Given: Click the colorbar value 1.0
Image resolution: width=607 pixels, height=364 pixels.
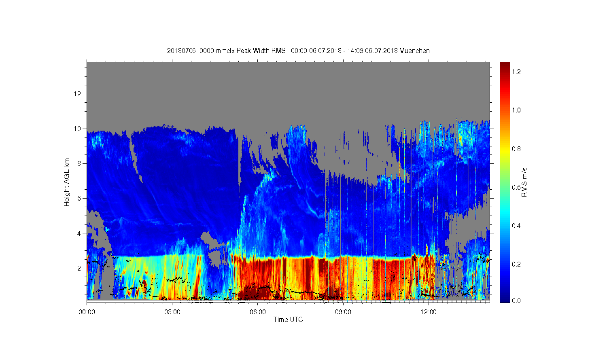Looking at the screenshot, I should coord(516,110).
